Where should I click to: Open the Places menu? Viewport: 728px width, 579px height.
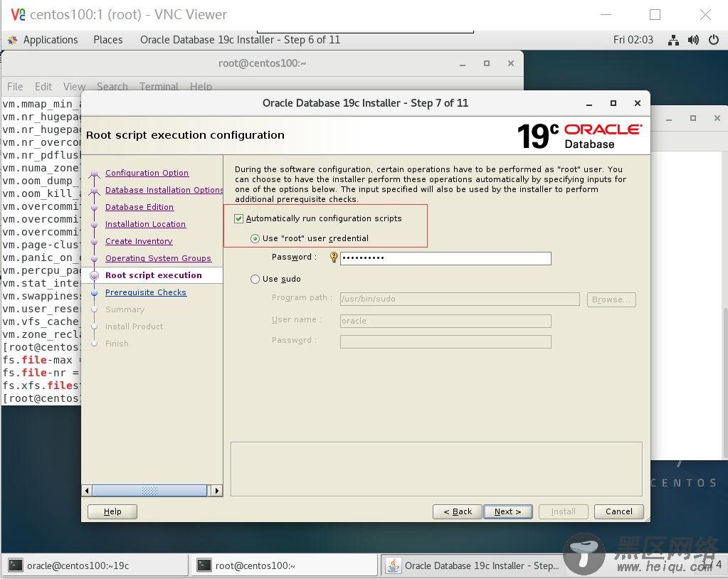click(107, 40)
